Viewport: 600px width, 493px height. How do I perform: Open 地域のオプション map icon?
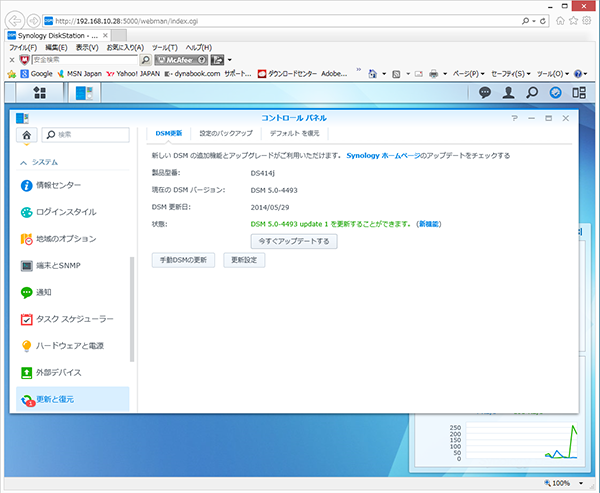coord(26,239)
